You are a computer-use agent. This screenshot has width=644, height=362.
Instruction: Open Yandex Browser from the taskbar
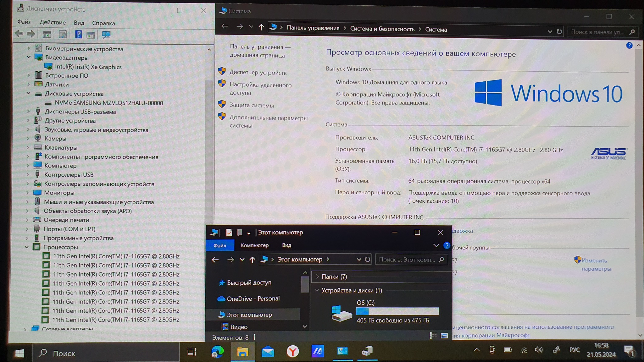(x=292, y=351)
